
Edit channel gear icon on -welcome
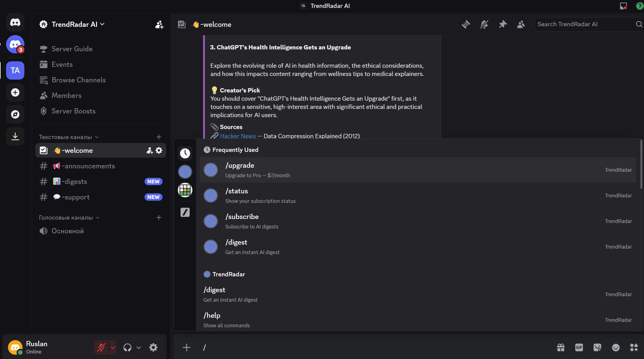[x=159, y=150]
